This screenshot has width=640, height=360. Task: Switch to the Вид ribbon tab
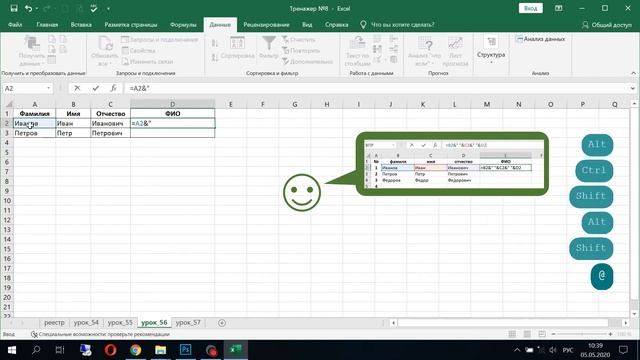(307, 24)
